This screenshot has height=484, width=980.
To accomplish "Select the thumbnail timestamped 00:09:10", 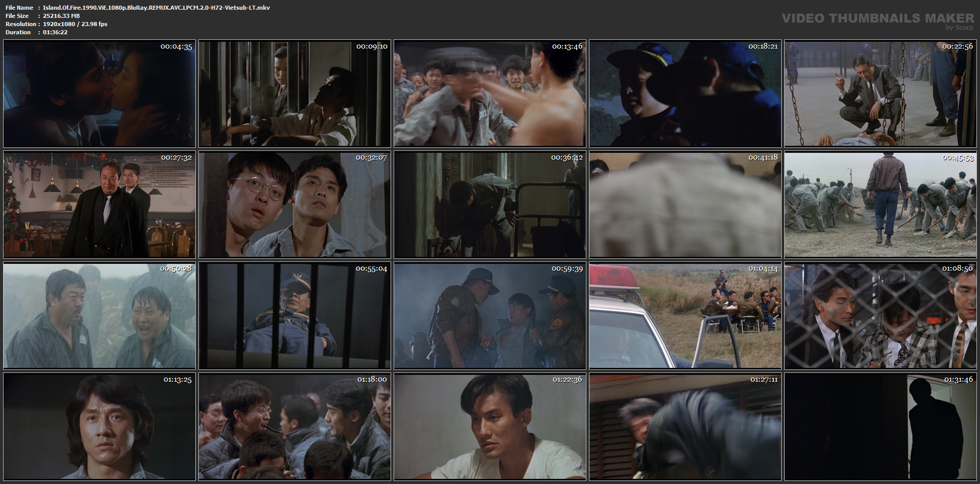I will (294, 94).
